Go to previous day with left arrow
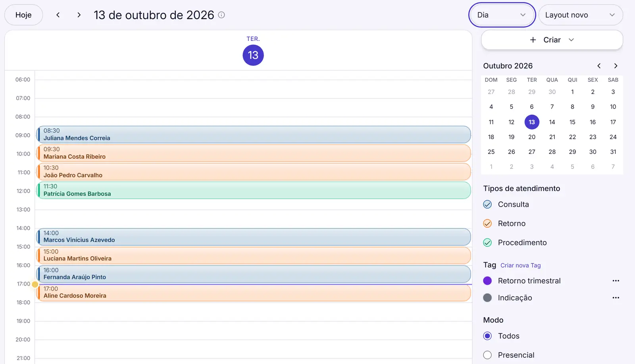 [58, 15]
